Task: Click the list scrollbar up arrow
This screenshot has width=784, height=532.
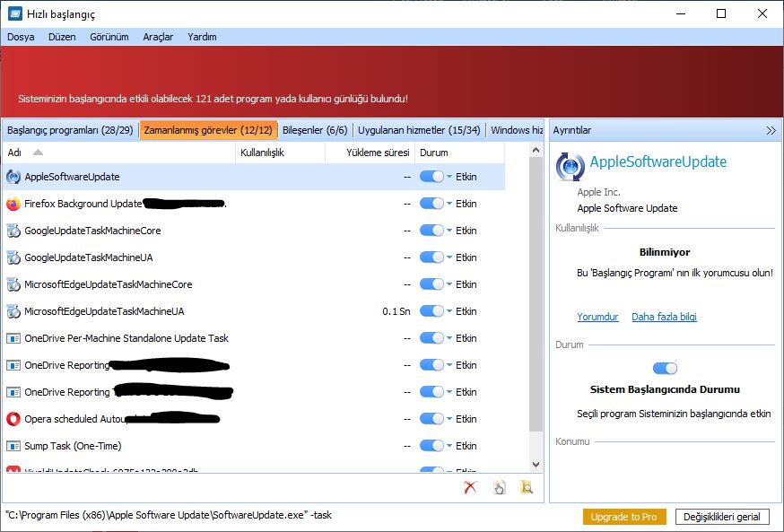Action: click(536, 150)
